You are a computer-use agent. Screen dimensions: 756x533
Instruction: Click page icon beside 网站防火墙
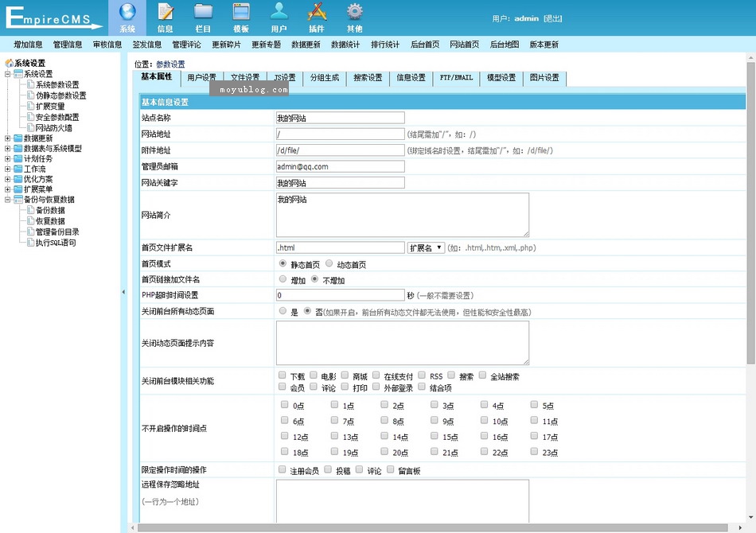[31, 128]
